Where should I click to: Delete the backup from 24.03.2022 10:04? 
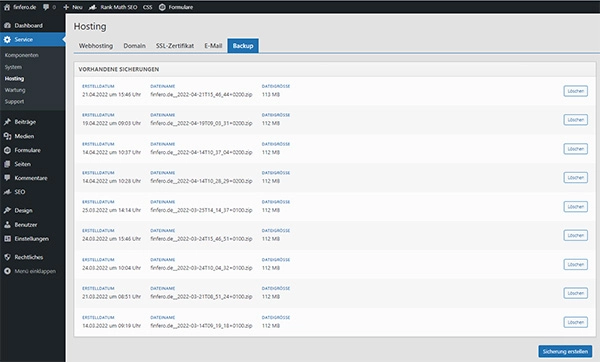pos(576,264)
